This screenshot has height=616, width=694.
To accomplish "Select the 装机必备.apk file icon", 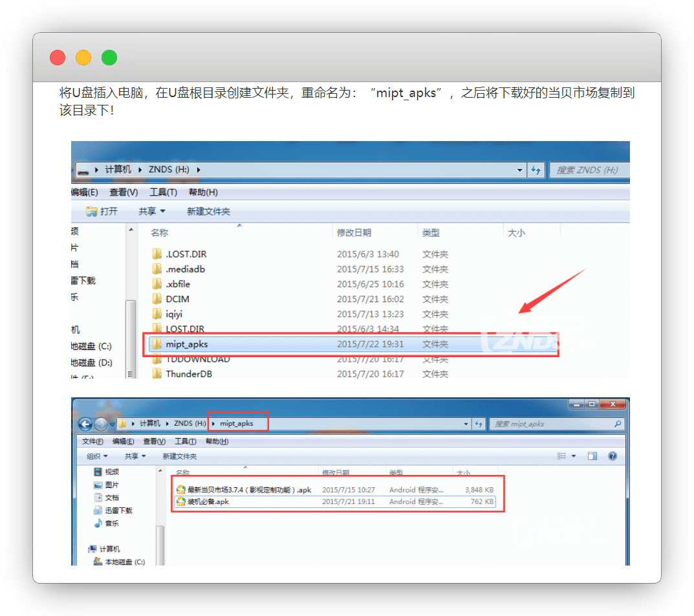I will tap(181, 501).
